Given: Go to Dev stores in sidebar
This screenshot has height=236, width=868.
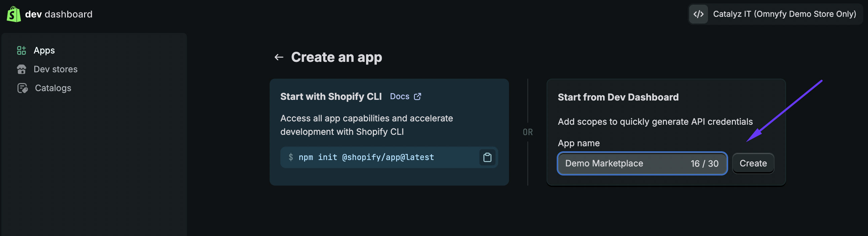Looking at the screenshot, I should (x=55, y=70).
